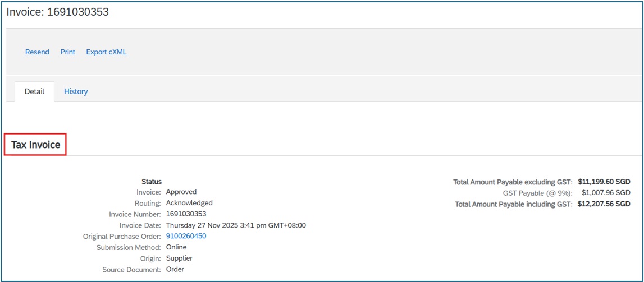
Task: Click the Resend link
Action: tap(37, 52)
